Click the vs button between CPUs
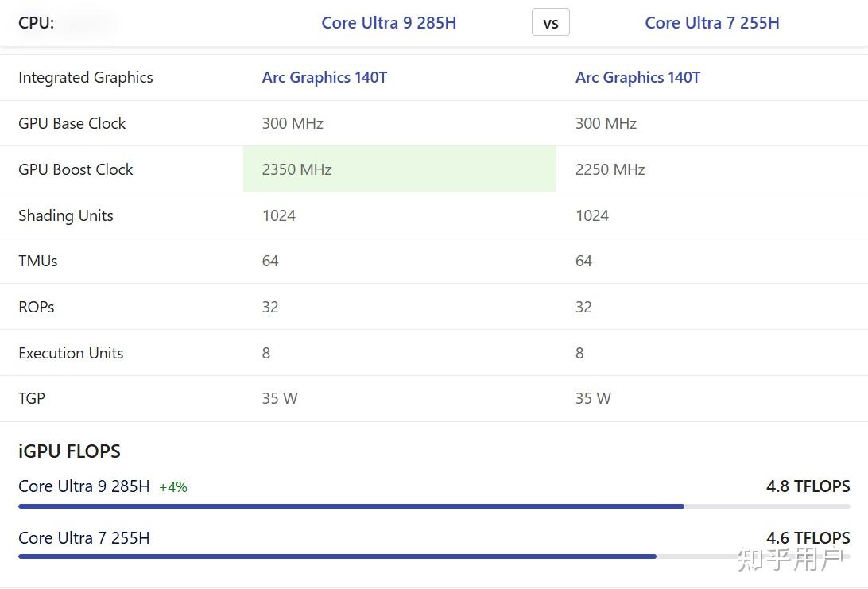The width and height of the screenshot is (868, 589). (550, 23)
